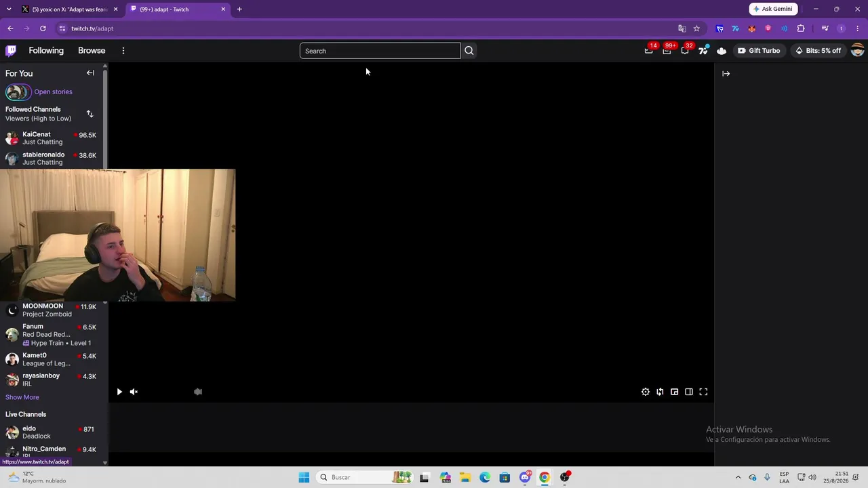
Task: Click the magnifier search button
Action: tap(469, 51)
